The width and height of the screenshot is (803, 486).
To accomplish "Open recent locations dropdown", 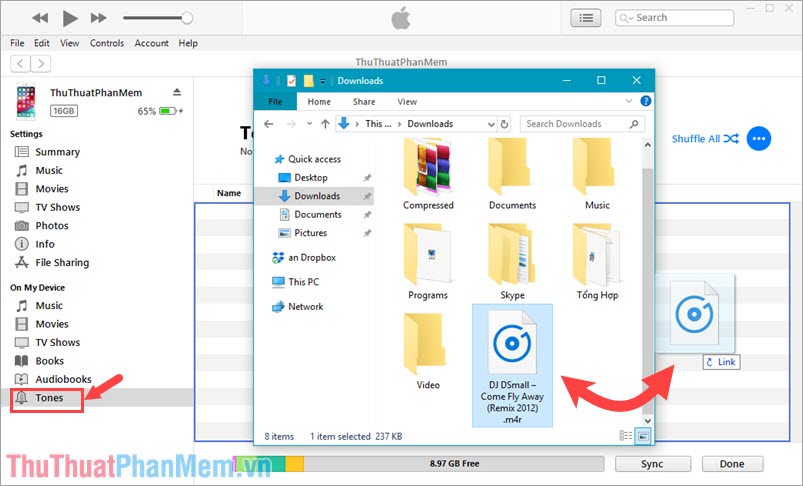I will point(309,124).
